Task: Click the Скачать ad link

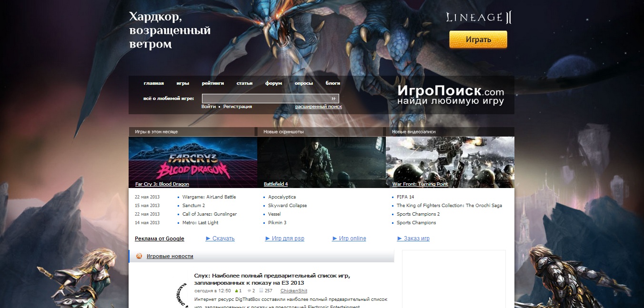Action: pyautogui.click(x=220, y=238)
